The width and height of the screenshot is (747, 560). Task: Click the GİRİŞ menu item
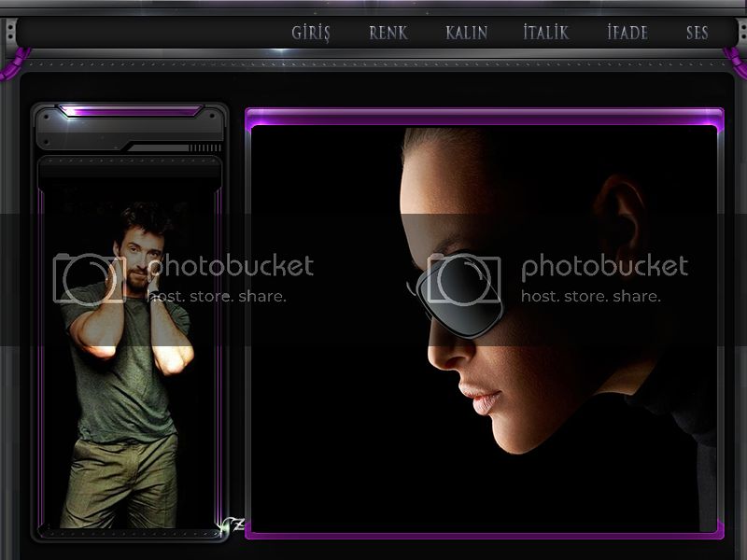pos(311,33)
